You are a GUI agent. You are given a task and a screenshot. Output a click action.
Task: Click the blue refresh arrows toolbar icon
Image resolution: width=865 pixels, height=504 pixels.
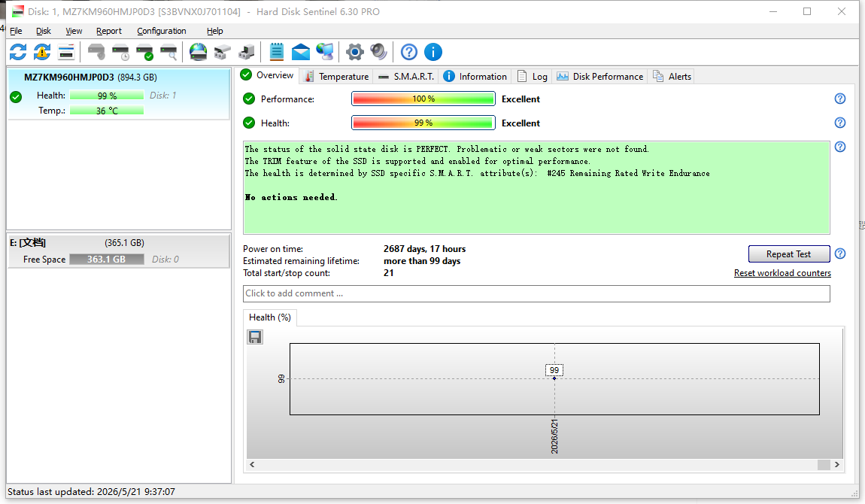18,52
